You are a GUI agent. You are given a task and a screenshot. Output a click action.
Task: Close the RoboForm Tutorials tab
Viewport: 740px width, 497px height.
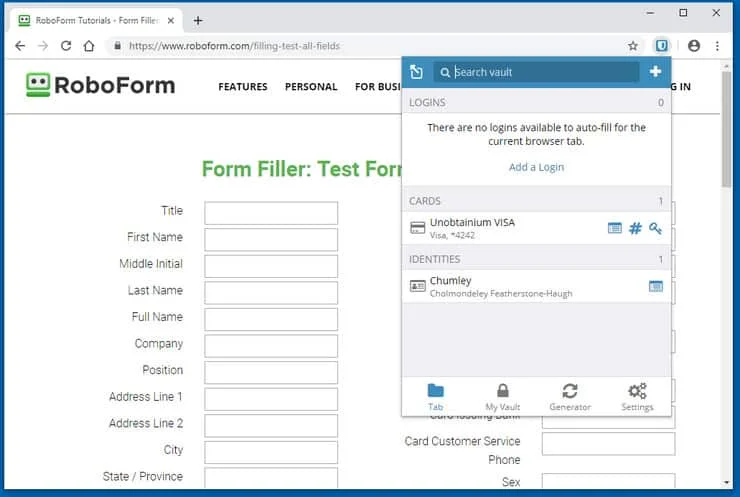click(x=171, y=20)
